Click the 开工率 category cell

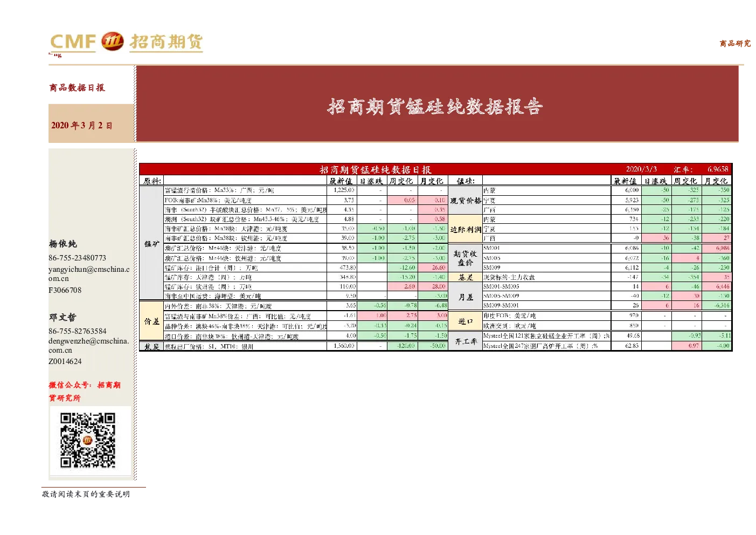466,341
